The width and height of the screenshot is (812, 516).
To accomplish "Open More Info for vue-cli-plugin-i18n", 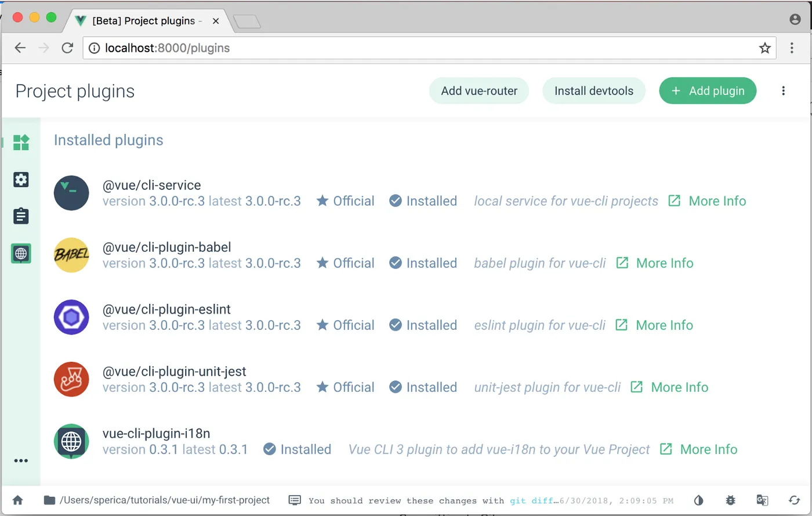I will 699,449.
